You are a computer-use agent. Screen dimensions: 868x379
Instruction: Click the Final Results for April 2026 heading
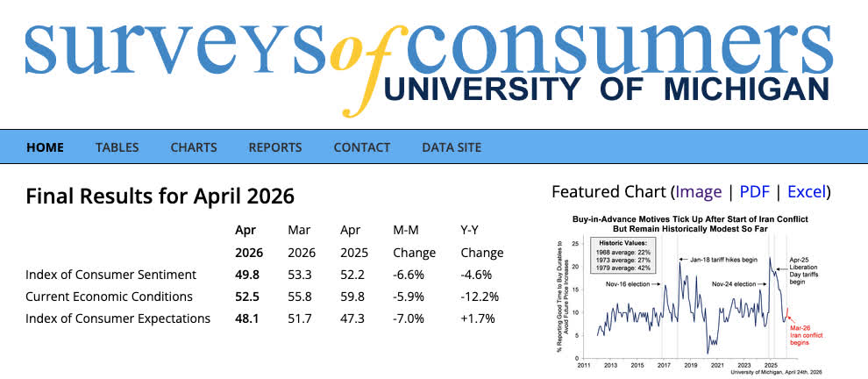[160, 195]
